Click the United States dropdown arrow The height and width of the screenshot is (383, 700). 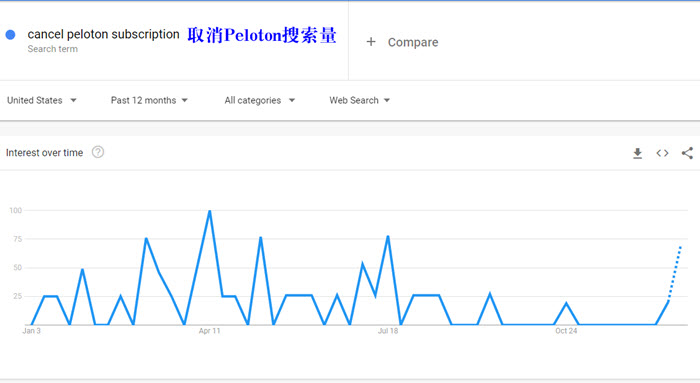pyautogui.click(x=73, y=100)
